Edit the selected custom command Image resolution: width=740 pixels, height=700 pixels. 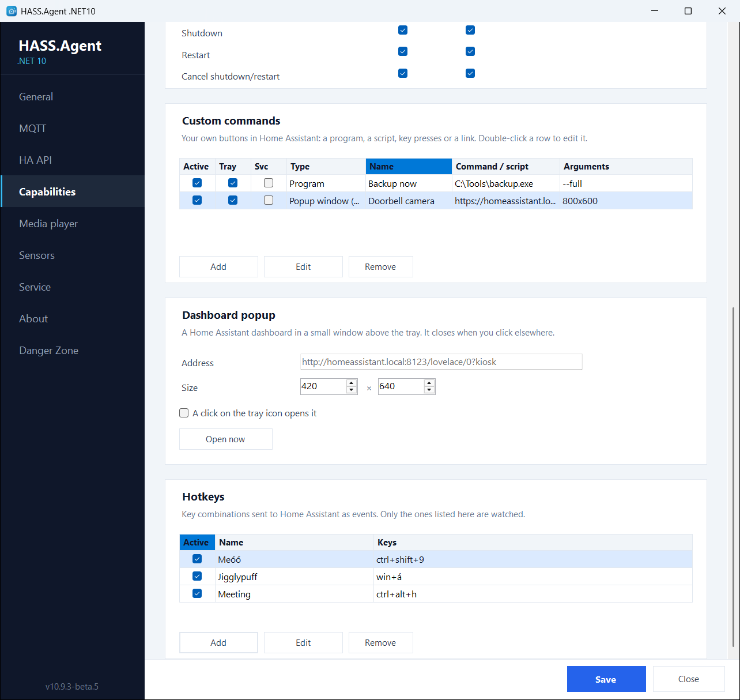pos(303,267)
